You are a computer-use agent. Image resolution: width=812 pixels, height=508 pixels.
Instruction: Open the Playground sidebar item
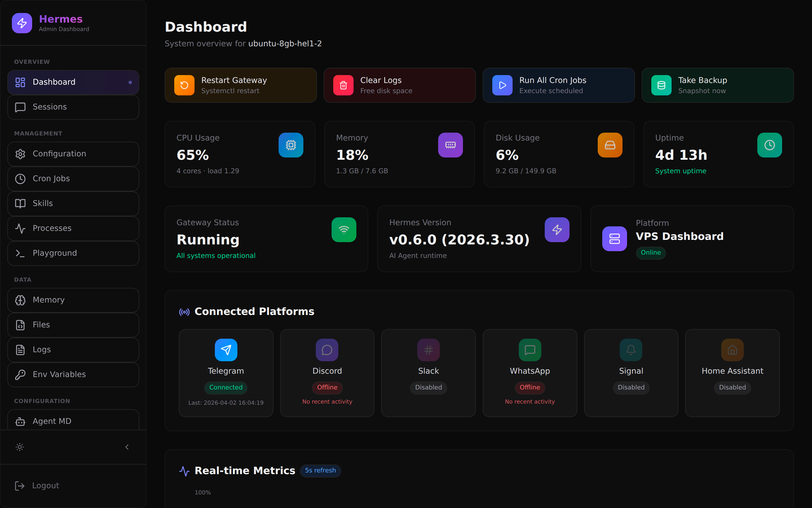click(x=73, y=253)
